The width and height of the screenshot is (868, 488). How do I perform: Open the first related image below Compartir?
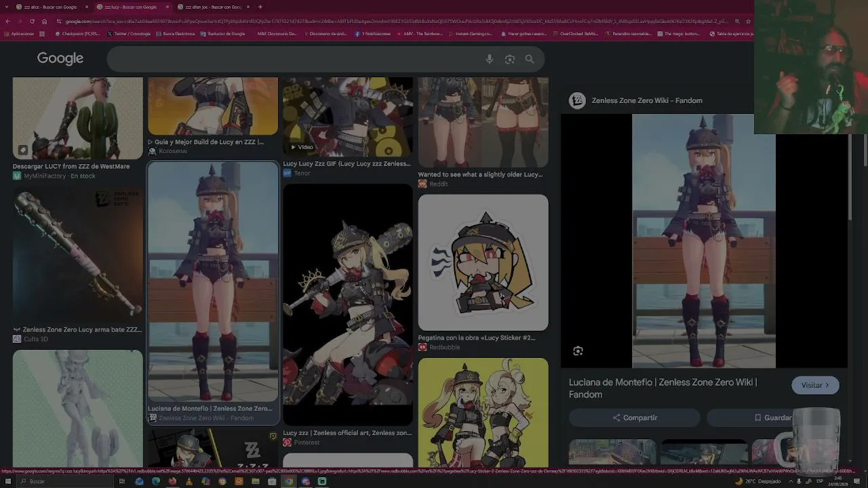click(612, 452)
